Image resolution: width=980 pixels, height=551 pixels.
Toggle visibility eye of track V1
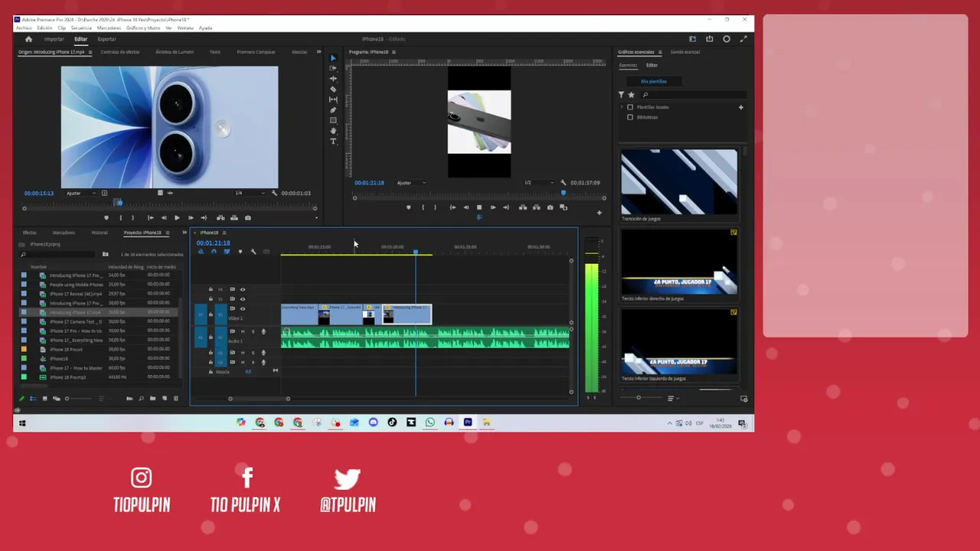tap(243, 308)
